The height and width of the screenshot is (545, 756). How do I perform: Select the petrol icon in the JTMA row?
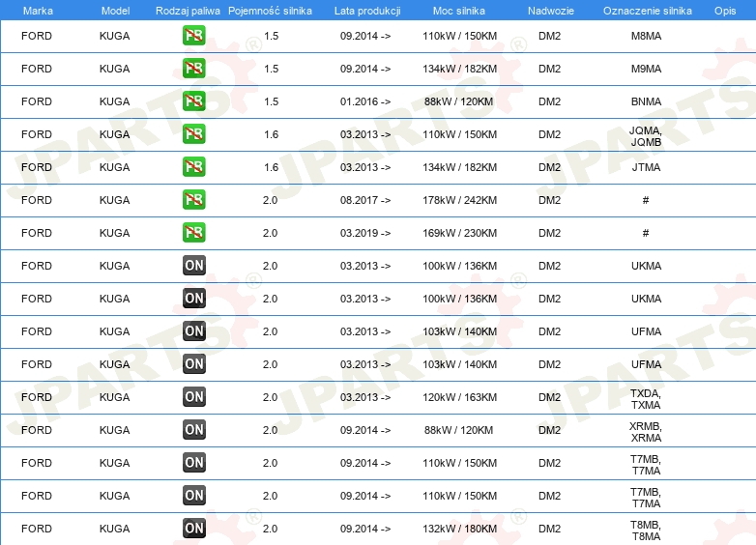[193, 167]
